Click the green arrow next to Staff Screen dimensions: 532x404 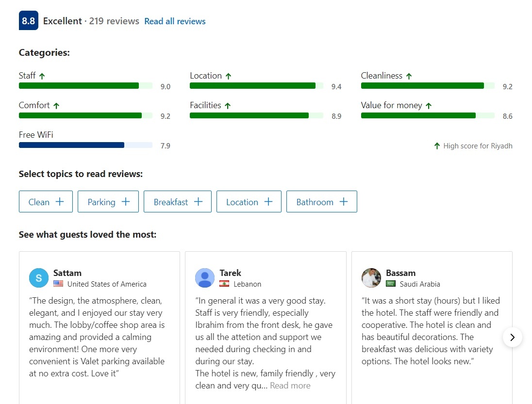click(42, 76)
